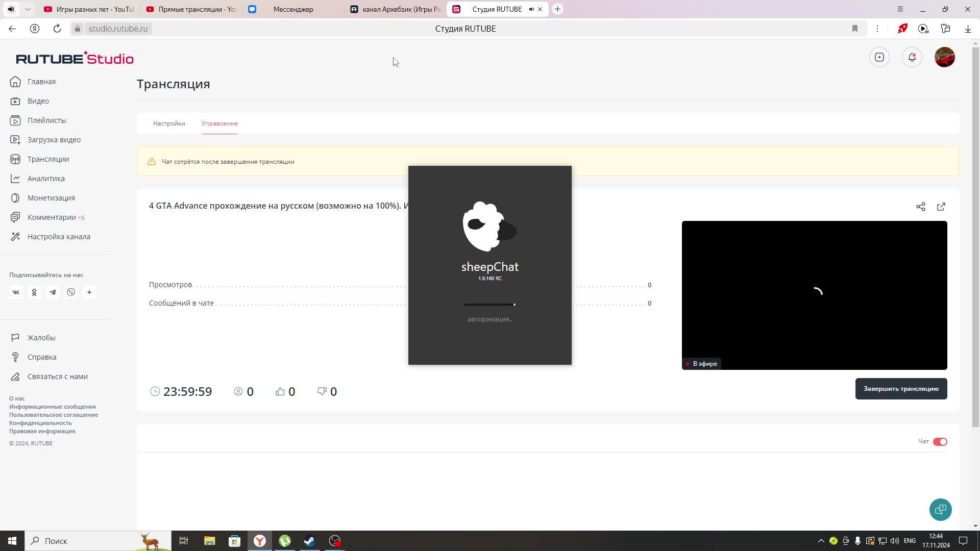Screen dimensions: 980x551
Task: Click the page vertical scrollbar
Action: tap(975, 235)
